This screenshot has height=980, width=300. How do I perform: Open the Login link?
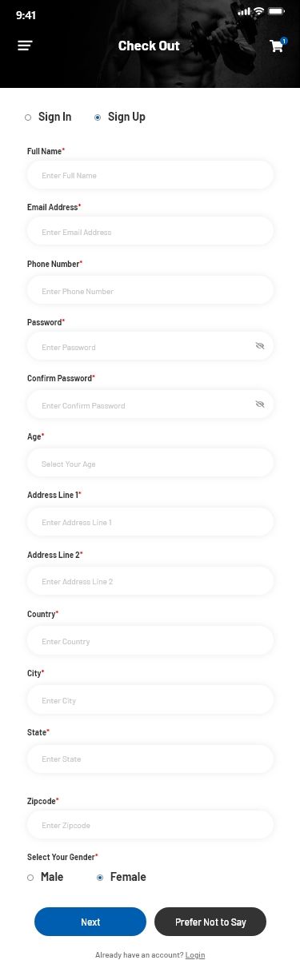click(x=195, y=955)
